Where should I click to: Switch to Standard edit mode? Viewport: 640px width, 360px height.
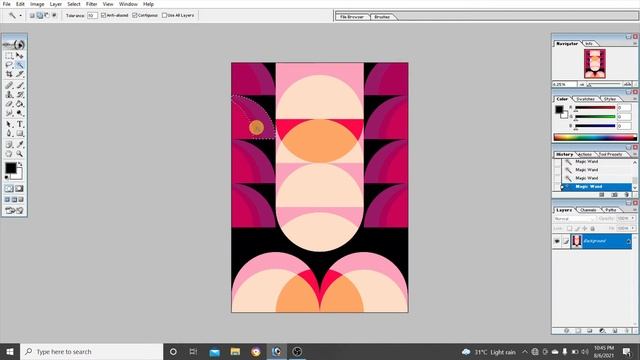9,189
